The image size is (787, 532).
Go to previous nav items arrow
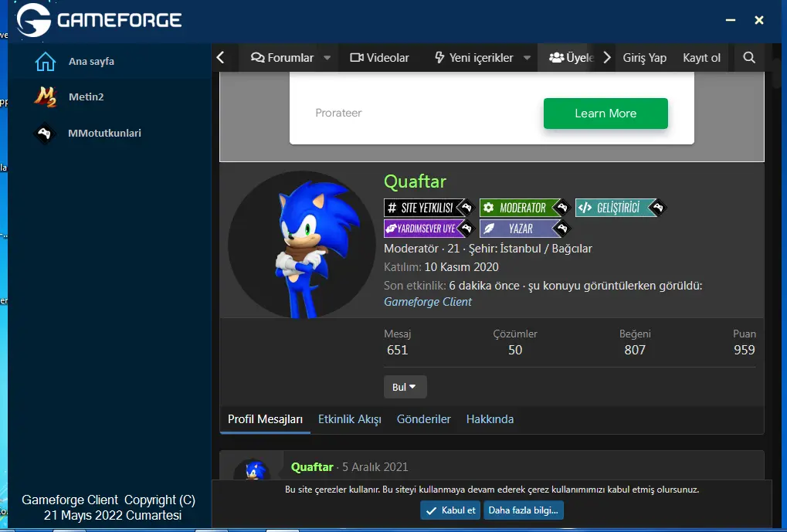click(x=220, y=58)
